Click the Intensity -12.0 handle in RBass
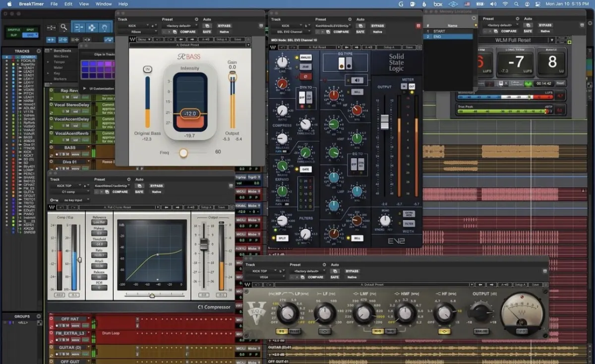The width and height of the screenshot is (595, 364). pos(190,114)
